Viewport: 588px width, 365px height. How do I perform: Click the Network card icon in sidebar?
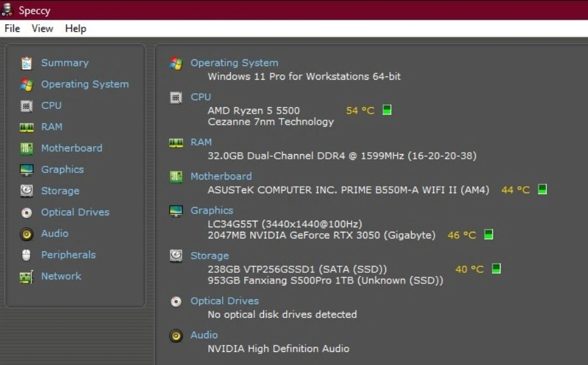pyautogui.click(x=26, y=277)
